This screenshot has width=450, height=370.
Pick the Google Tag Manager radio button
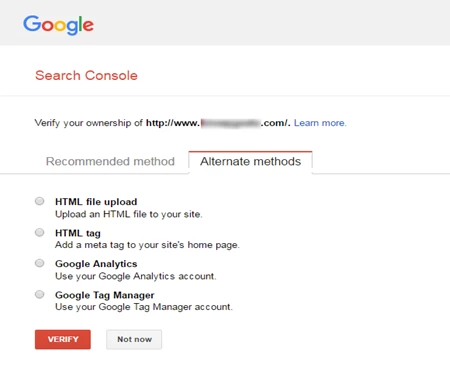point(40,294)
